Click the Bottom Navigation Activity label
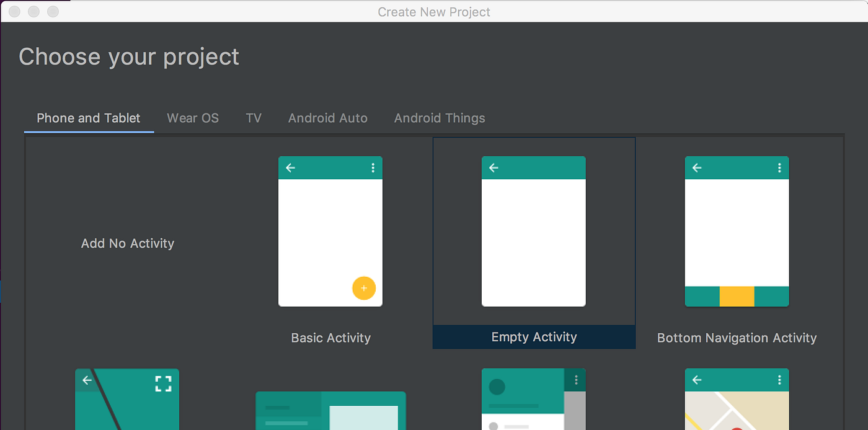 737,338
